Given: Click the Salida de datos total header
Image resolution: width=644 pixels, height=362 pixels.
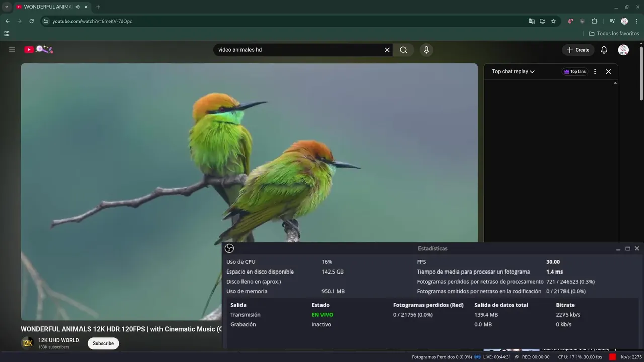Looking at the screenshot, I should [501, 305].
